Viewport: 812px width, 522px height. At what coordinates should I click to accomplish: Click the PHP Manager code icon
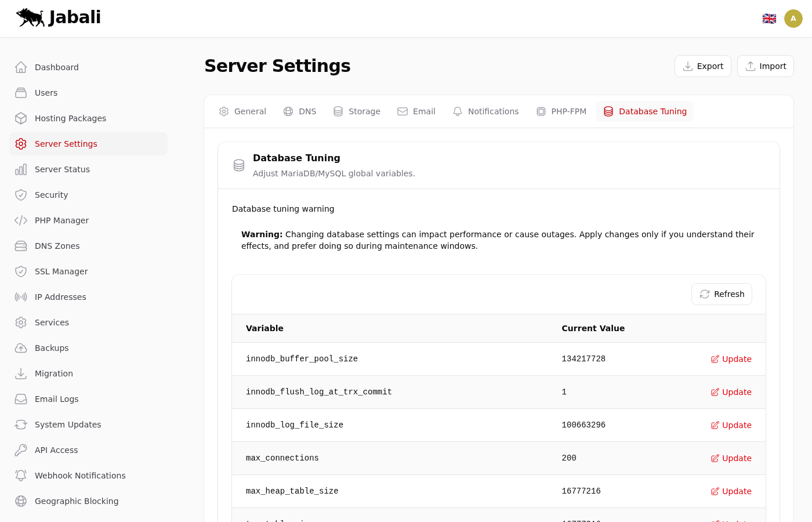tap(21, 220)
